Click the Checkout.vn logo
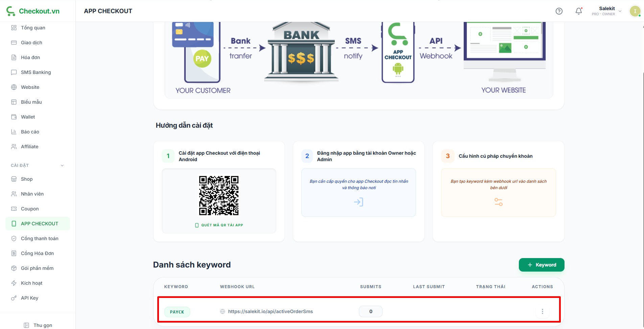Viewport: 644px width, 329px height. tap(33, 11)
